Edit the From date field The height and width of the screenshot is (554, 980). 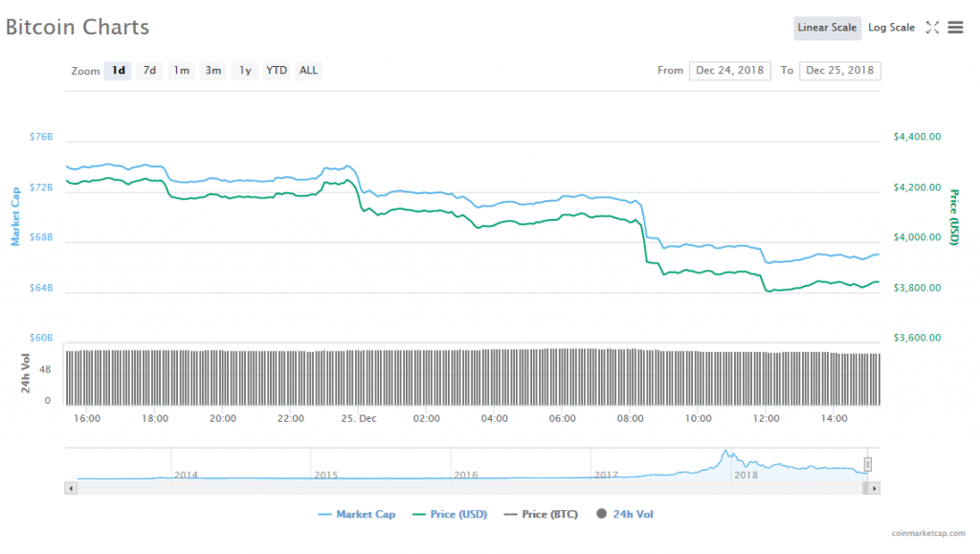click(729, 71)
